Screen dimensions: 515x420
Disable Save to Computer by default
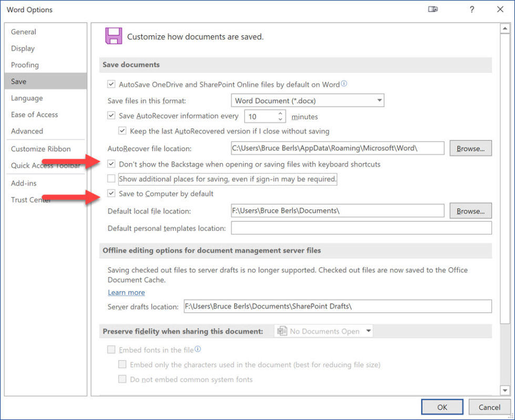tap(111, 193)
